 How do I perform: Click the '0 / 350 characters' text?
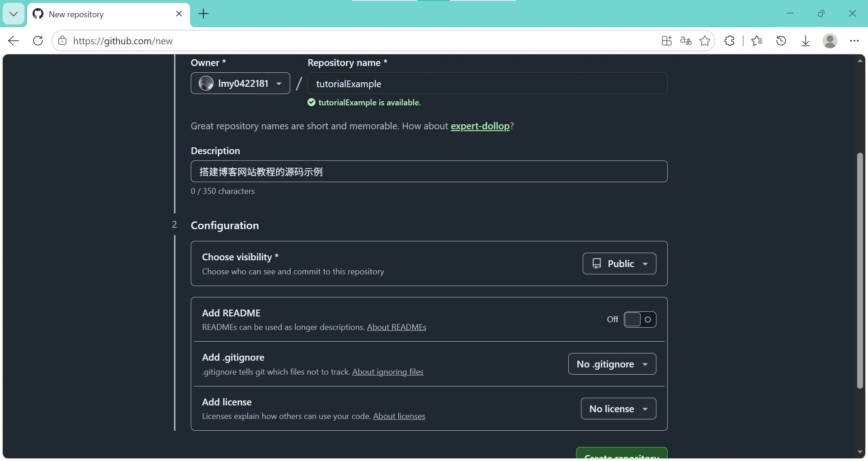click(222, 191)
